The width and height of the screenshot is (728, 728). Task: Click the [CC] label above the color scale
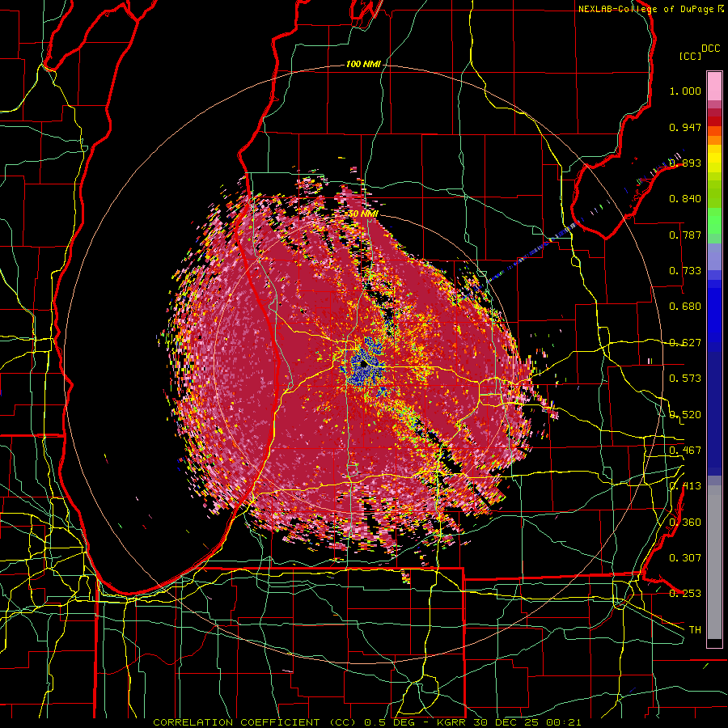click(691, 56)
